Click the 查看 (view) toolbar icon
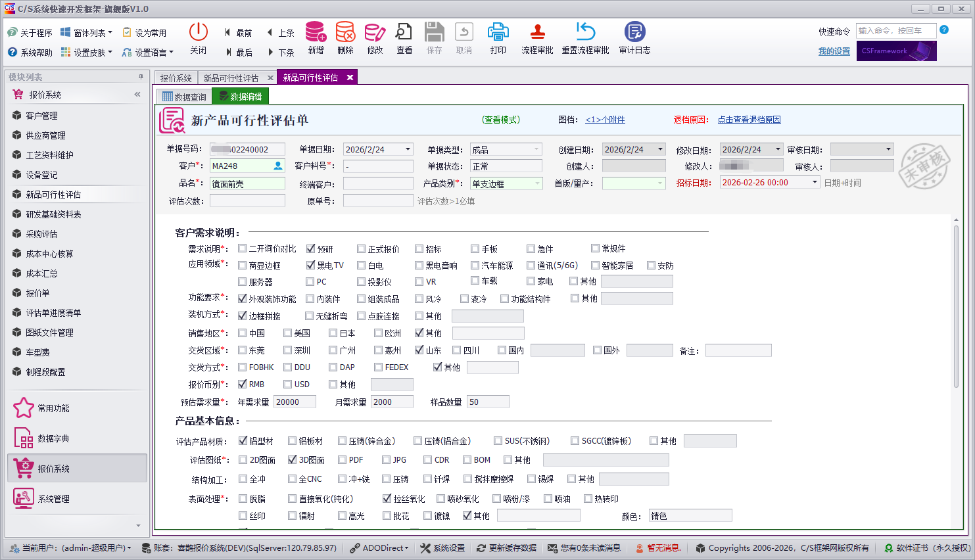The width and height of the screenshot is (975, 560). tap(404, 32)
